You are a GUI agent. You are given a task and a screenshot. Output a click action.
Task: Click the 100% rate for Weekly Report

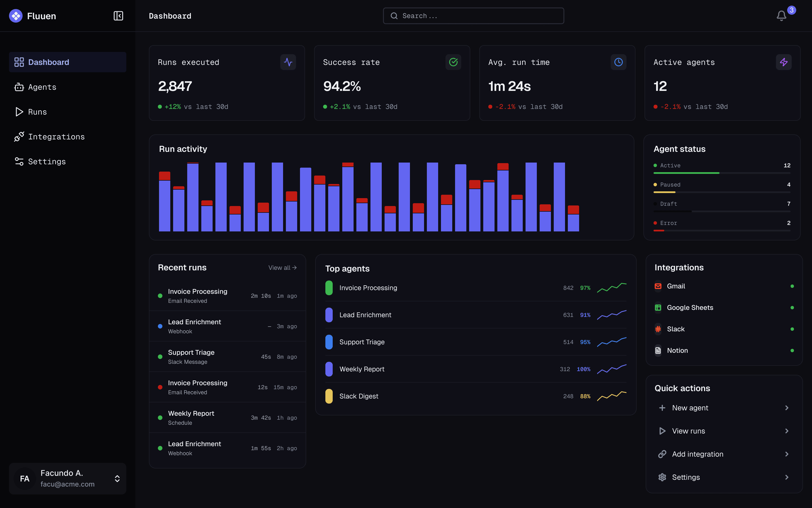coord(583,369)
